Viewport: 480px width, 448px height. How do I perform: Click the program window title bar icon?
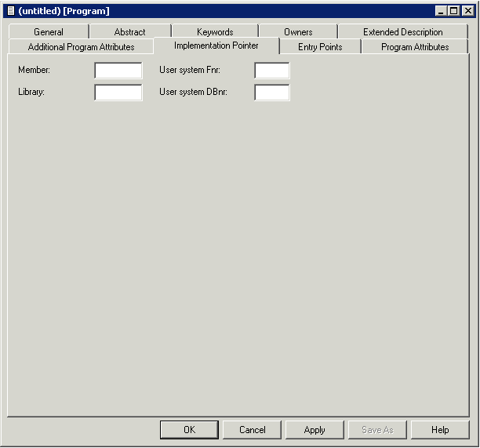coord(10,11)
